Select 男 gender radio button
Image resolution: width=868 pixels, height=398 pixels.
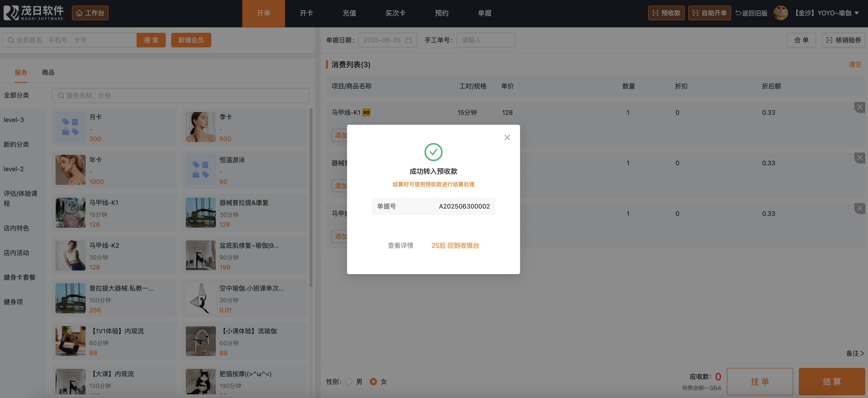pyautogui.click(x=349, y=381)
